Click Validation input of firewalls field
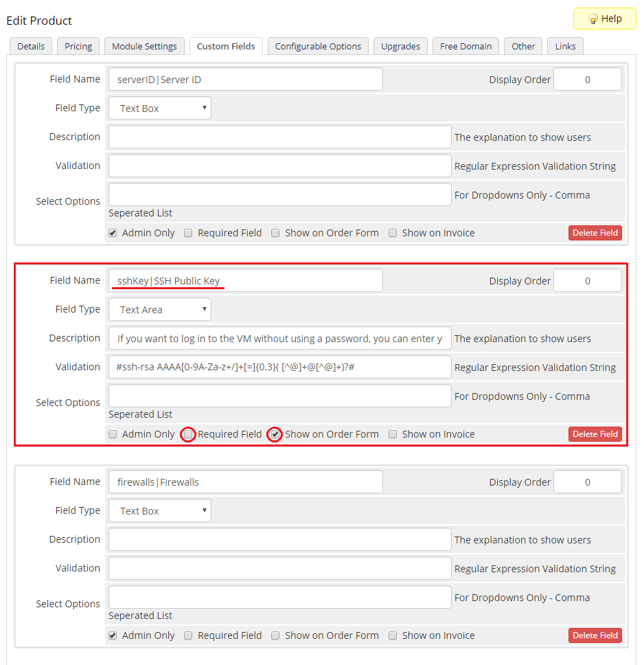644x665 pixels. [x=280, y=569]
